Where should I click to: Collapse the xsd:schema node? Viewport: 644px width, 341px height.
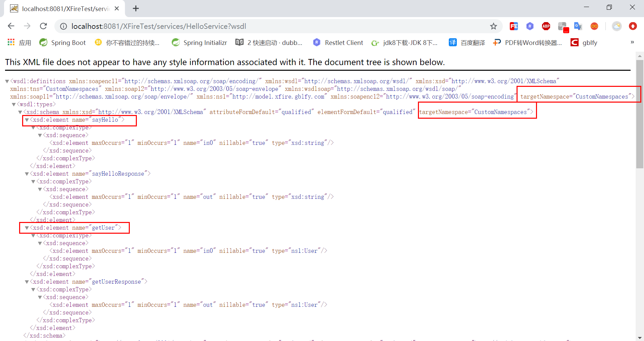(20, 112)
